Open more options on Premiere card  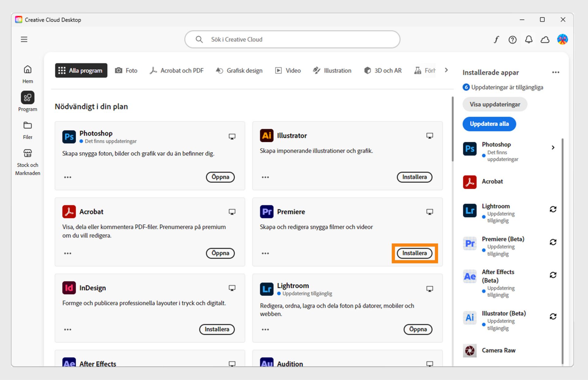coord(265,253)
